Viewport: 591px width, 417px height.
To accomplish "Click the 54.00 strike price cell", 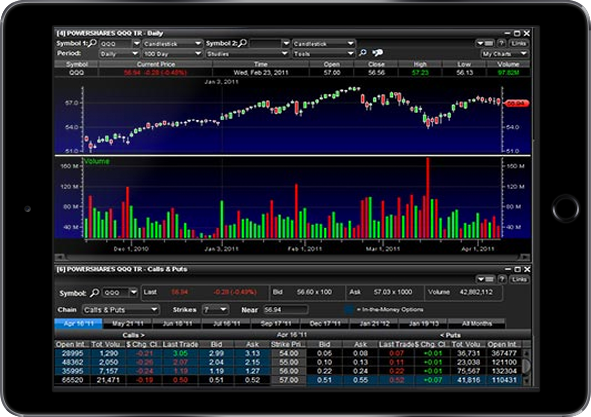I will 289,353.
